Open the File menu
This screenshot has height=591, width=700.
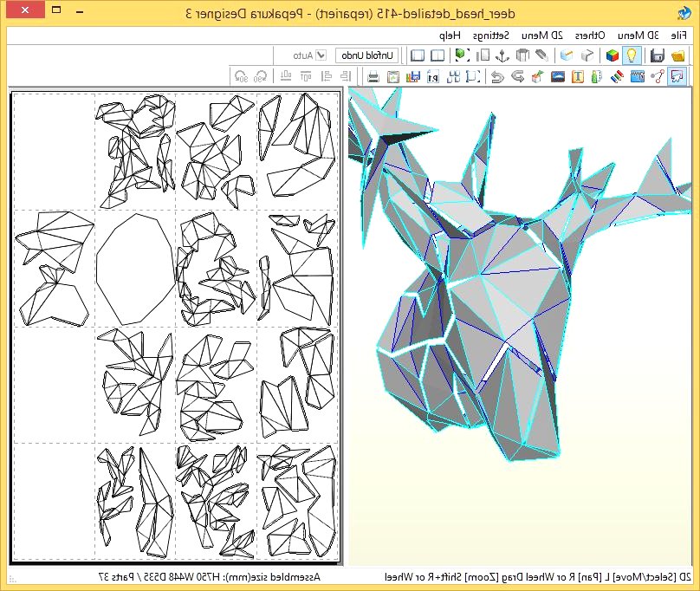[x=681, y=35]
